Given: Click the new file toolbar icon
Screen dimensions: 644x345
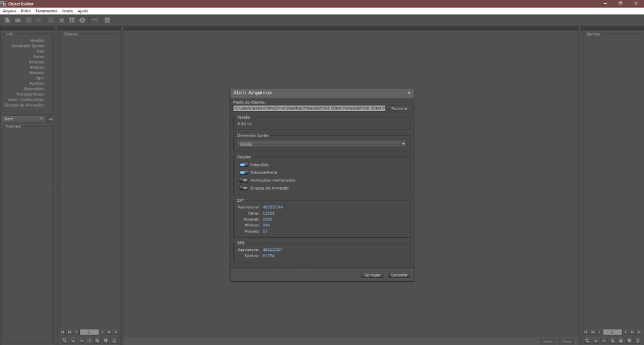Looking at the screenshot, I should pyautogui.click(x=7, y=21).
